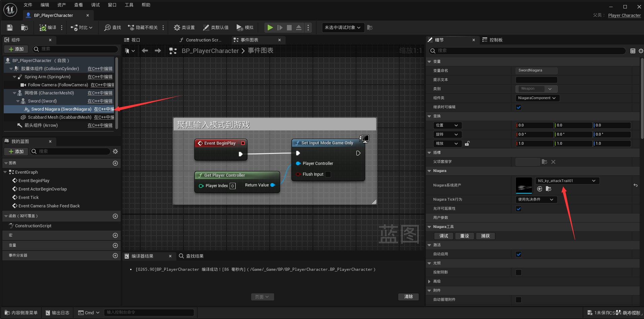Click Niagara 调试 debug button
The width and height of the screenshot is (644, 319).
[444, 236]
